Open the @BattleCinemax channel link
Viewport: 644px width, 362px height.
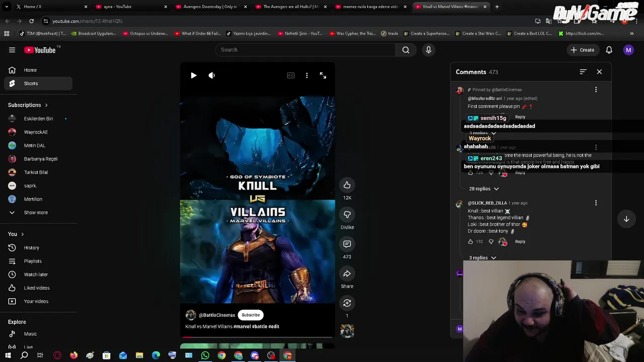pos(217,315)
